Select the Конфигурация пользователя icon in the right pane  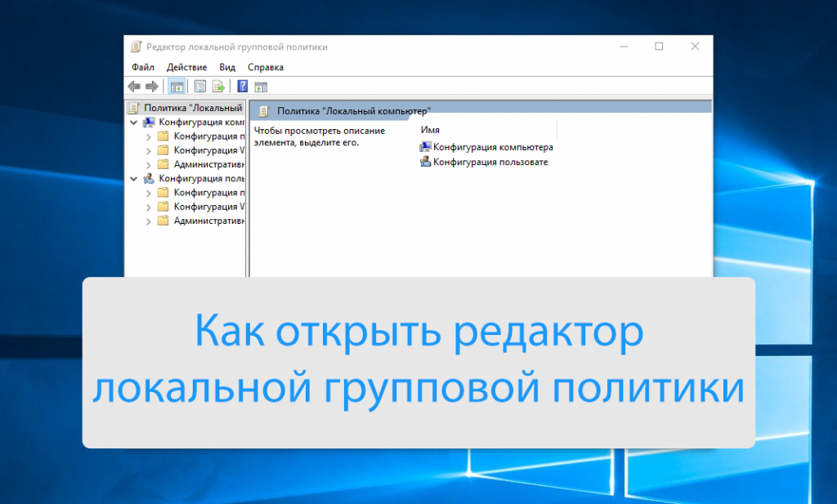tap(426, 162)
